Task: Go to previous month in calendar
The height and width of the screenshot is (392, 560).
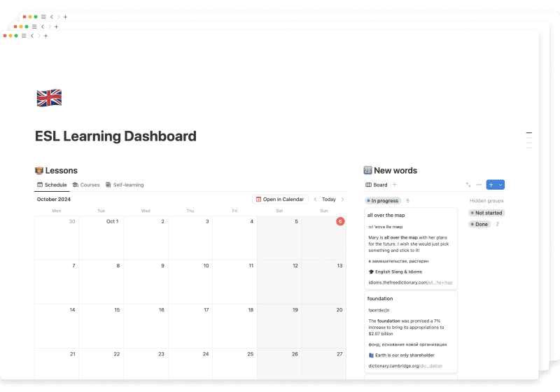Action: pyautogui.click(x=315, y=199)
